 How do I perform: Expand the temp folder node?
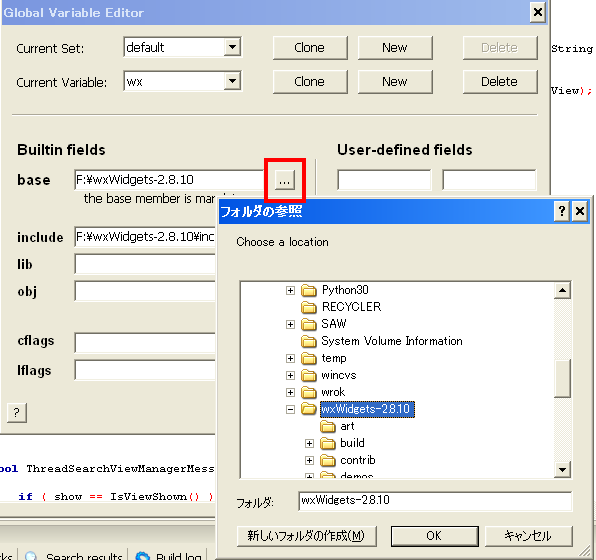click(290, 359)
